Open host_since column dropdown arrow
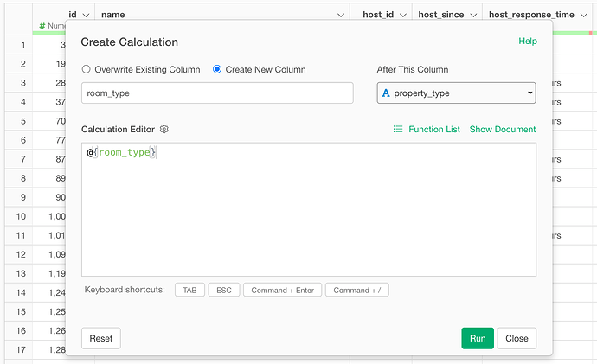This screenshot has height=364, width=597. tap(472, 15)
